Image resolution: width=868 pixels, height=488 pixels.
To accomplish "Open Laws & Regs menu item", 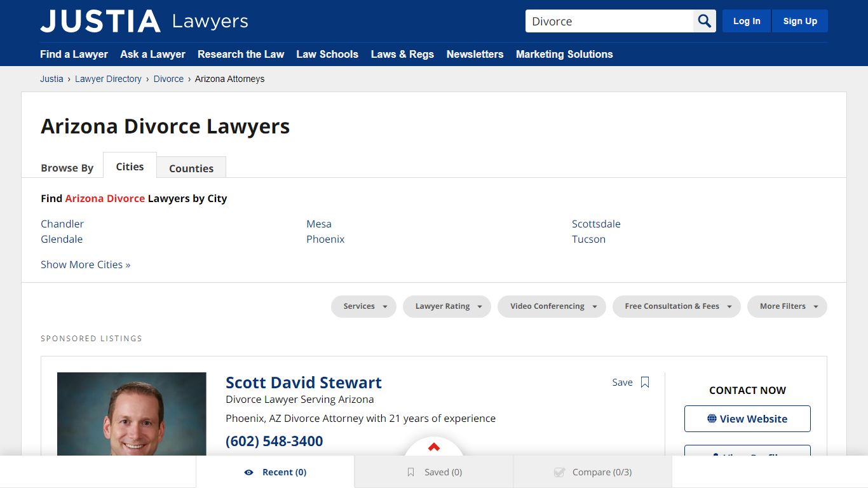I will pos(402,54).
